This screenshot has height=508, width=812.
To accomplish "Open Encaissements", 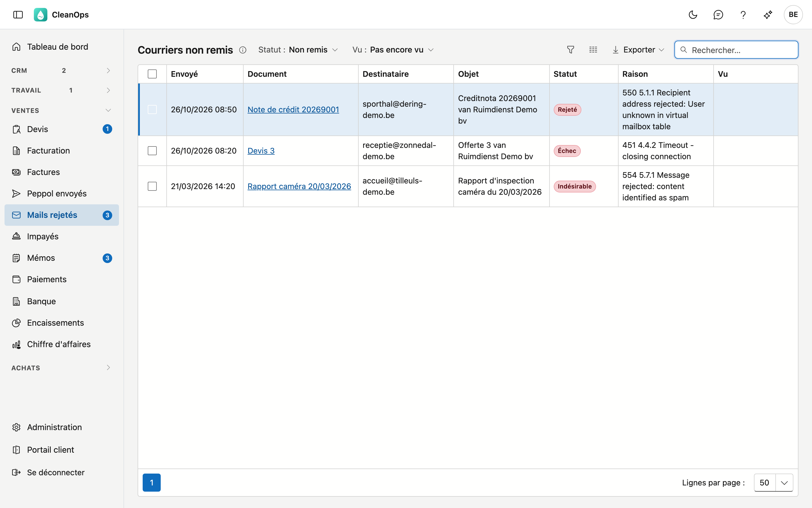I will [x=62, y=323].
